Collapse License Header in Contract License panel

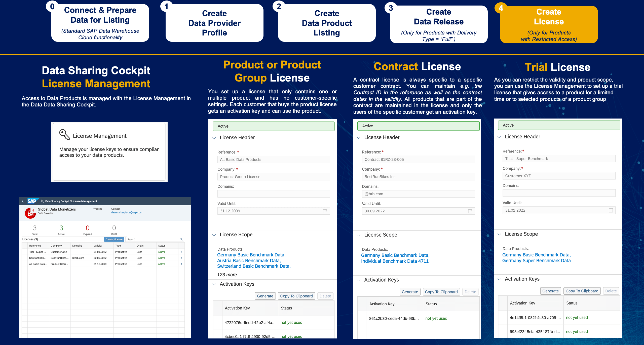coord(359,138)
